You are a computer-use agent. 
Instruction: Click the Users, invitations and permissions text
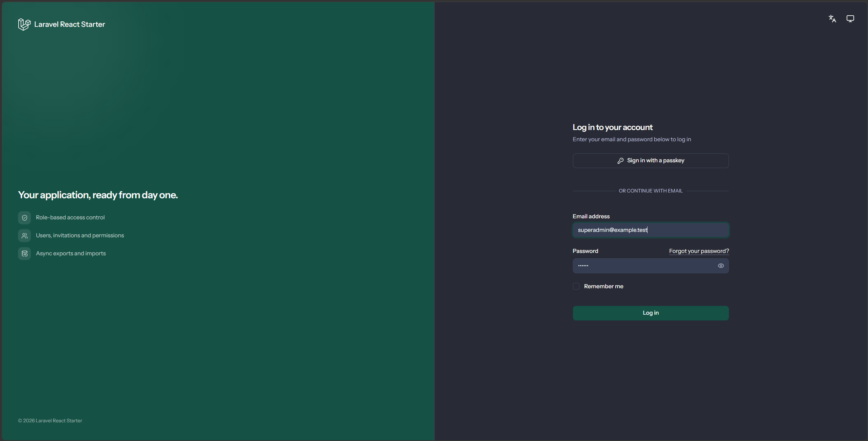tap(80, 235)
